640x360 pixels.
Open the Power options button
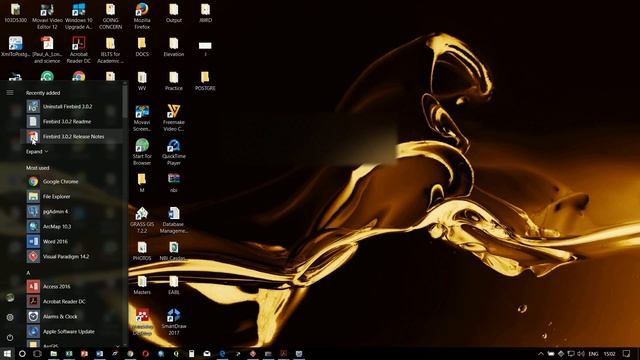(x=10, y=338)
